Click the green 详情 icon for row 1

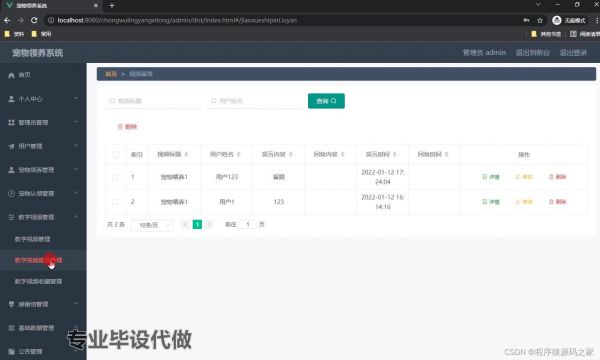pyautogui.click(x=484, y=177)
